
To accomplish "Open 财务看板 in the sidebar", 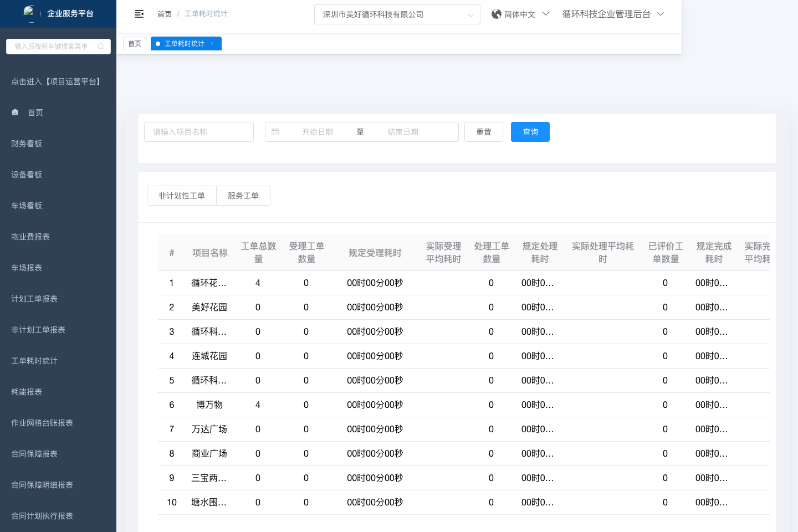I will (27, 144).
